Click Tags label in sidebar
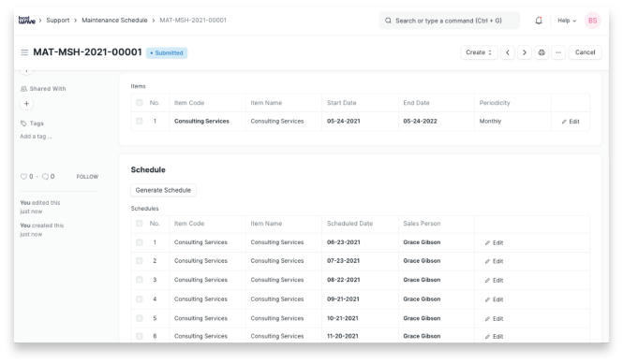Viewport: 623px width, 364px height. (x=37, y=124)
